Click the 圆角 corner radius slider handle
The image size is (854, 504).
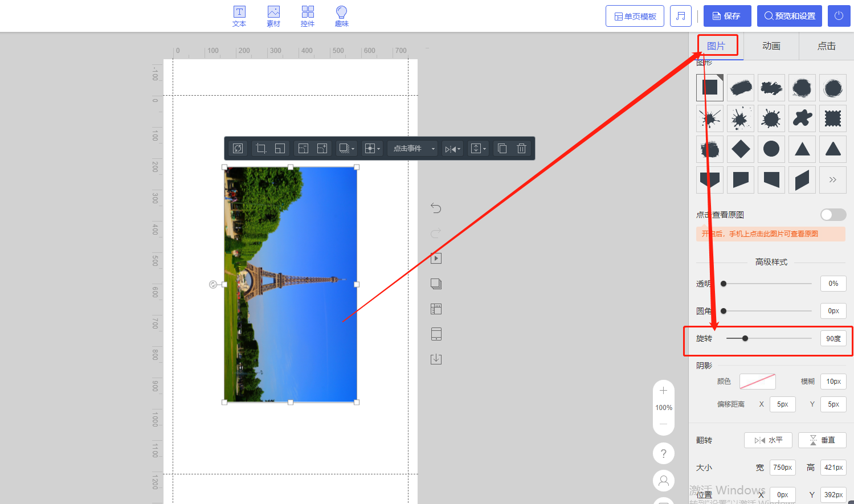724,311
